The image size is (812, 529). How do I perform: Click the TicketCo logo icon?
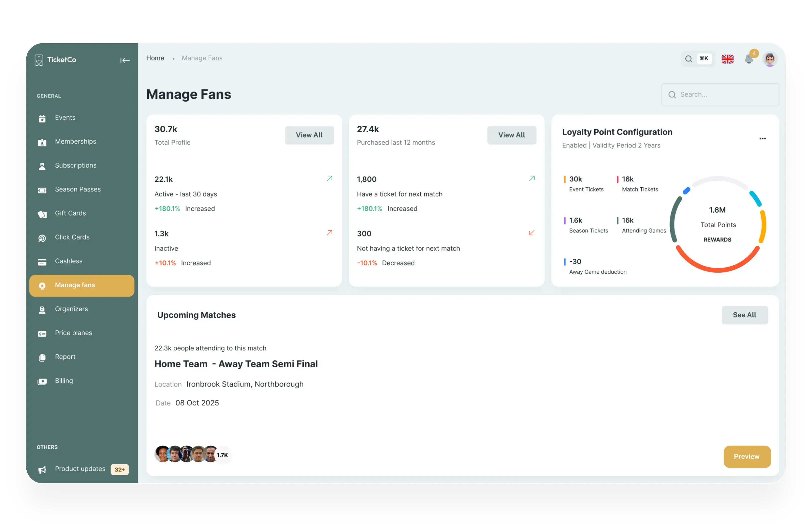(39, 60)
